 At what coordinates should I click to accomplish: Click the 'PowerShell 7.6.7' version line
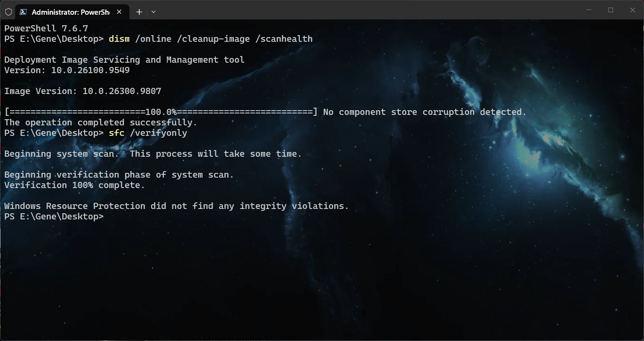(x=46, y=28)
